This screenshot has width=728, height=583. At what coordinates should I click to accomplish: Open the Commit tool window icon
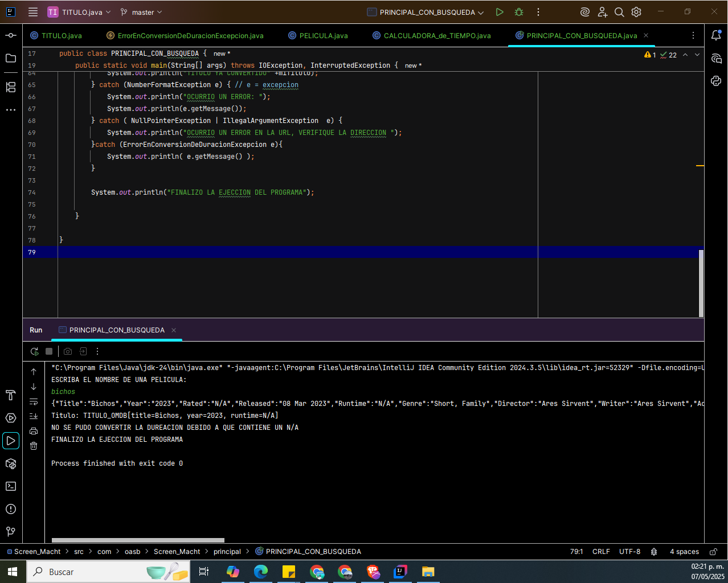pyautogui.click(x=11, y=35)
